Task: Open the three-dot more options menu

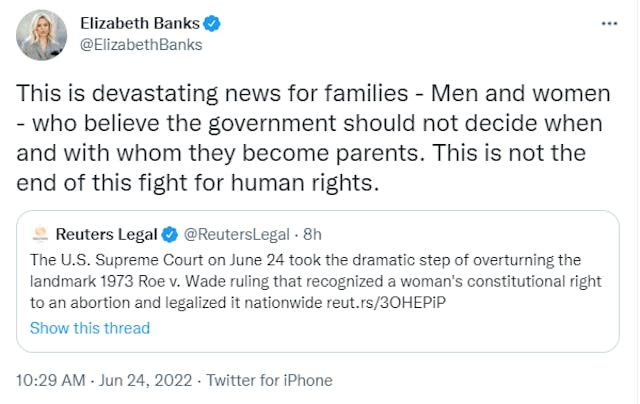Action: tap(608, 22)
